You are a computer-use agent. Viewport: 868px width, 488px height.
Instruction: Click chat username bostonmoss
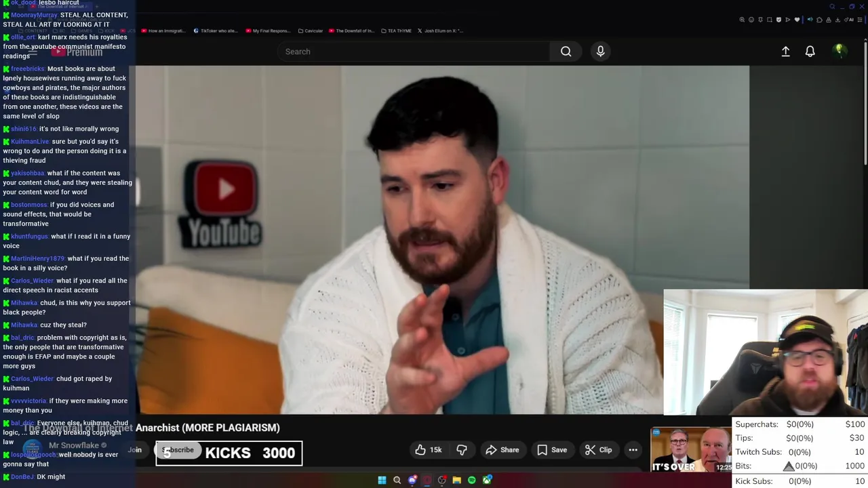coord(29,205)
